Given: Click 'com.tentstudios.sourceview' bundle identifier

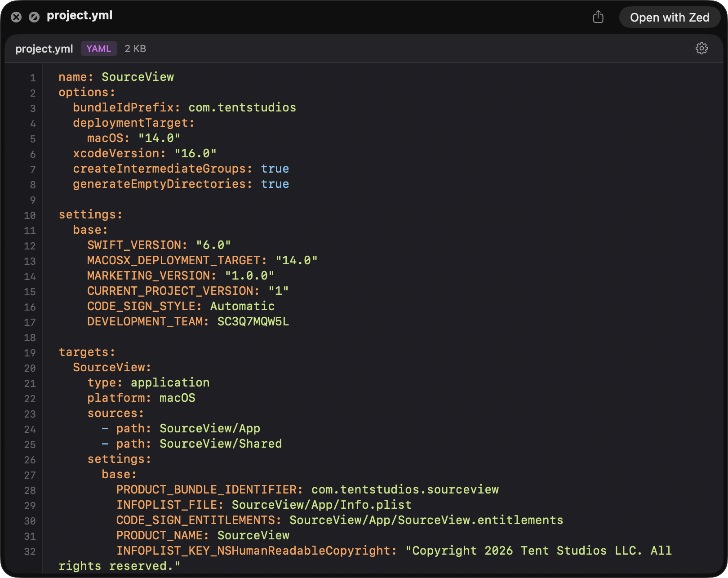Looking at the screenshot, I should click(405, 489).
